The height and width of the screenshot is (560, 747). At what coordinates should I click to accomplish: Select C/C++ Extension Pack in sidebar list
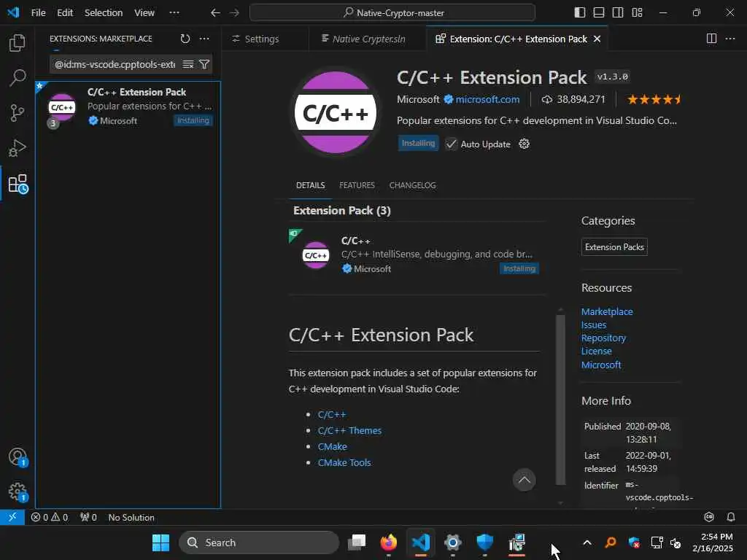(x=128, y=107)
